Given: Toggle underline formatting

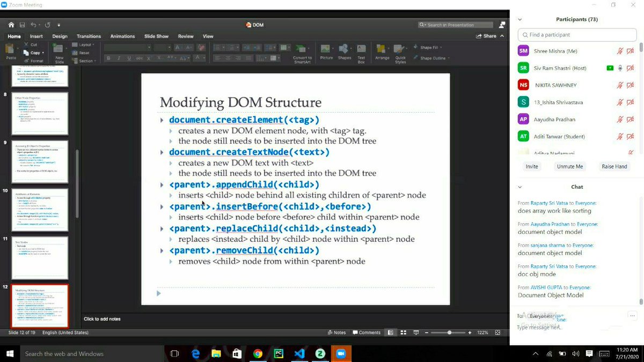Looking at the screenshot, I should click(128, 58).
